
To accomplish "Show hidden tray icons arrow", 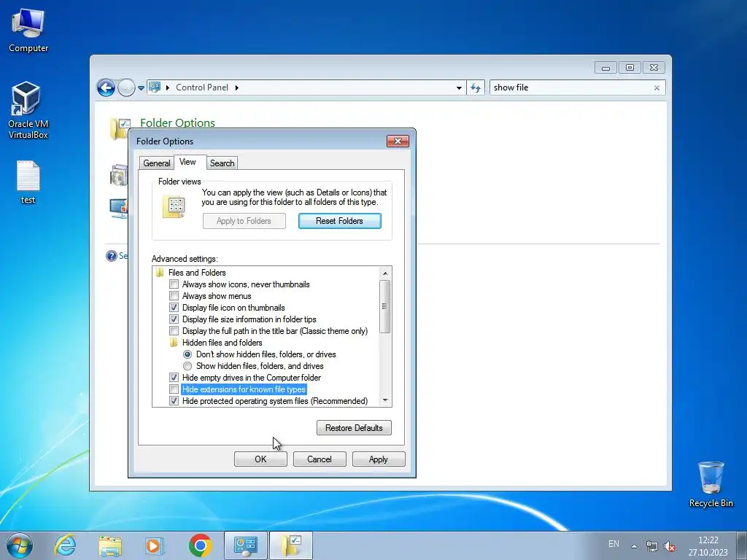I will (634, 546).
